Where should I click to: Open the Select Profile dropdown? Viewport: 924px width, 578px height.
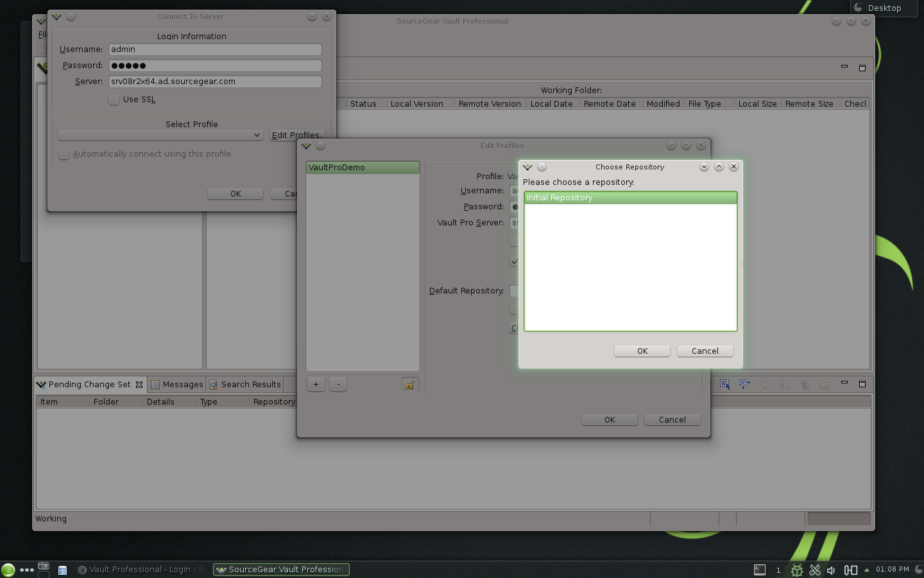pos(160,136)
